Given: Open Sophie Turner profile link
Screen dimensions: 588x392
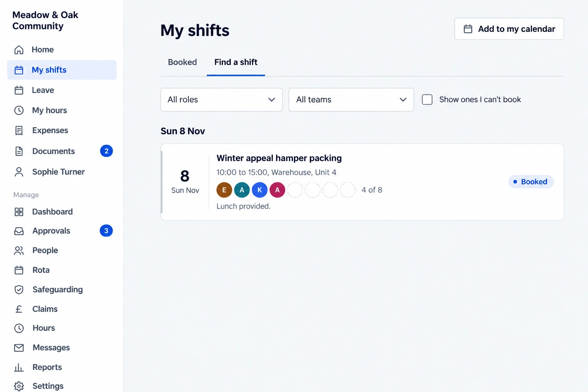Looking at the screenshot, I should 62,172.
